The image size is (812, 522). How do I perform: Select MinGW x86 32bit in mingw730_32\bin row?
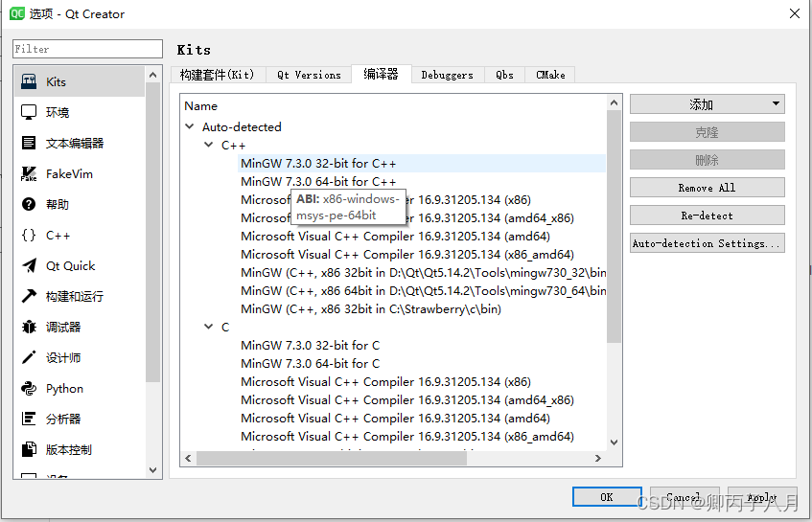[422, 273]
